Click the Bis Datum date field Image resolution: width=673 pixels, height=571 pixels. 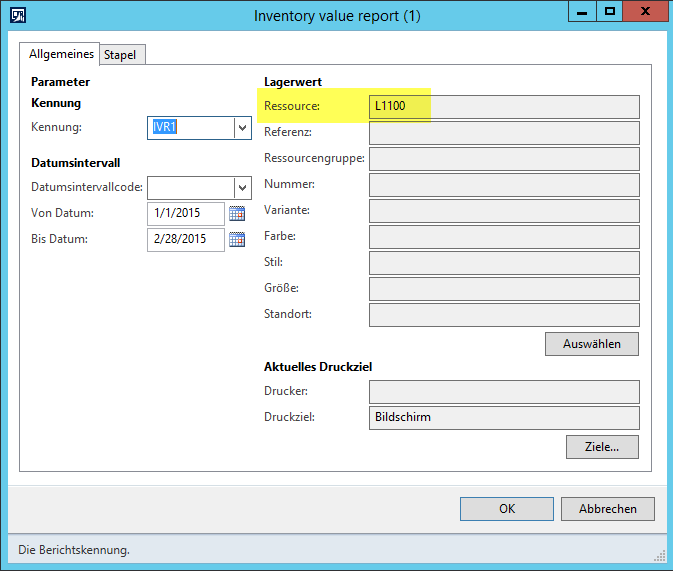pyautogui.click(x=186, y=239)
